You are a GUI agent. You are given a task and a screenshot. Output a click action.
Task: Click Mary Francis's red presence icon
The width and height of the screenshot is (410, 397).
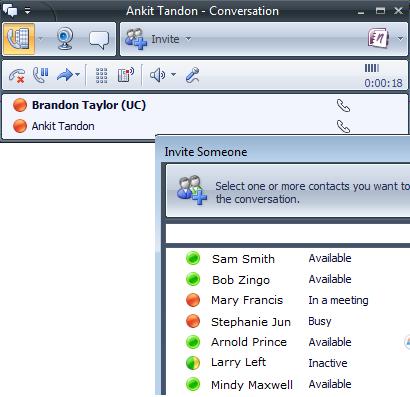point(193,300)
